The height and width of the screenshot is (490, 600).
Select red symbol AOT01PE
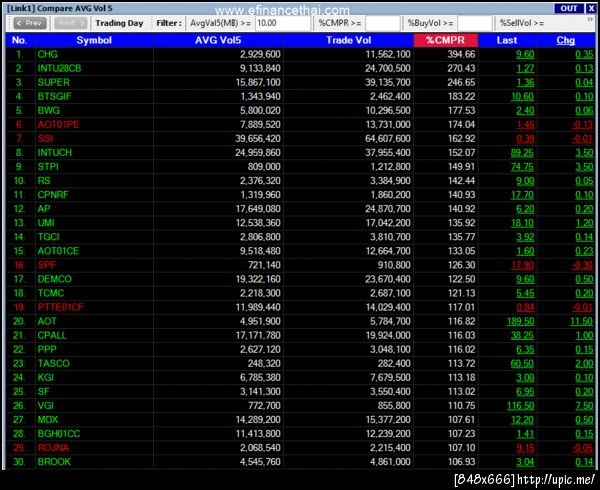[58, 125]
